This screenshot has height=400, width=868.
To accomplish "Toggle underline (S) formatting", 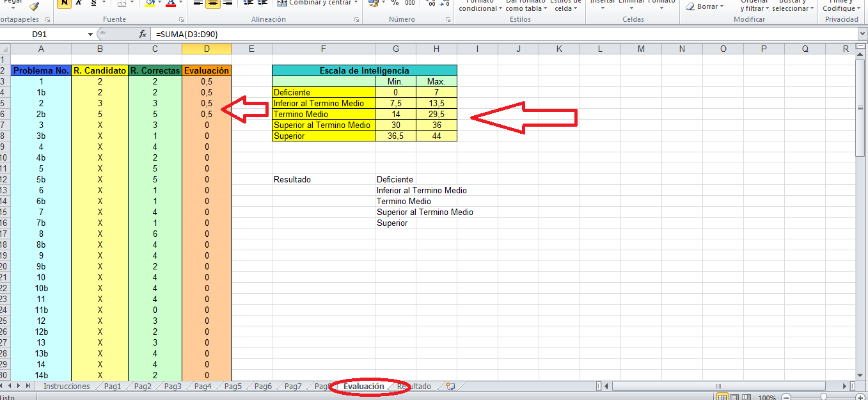I will tap(93, 3).
